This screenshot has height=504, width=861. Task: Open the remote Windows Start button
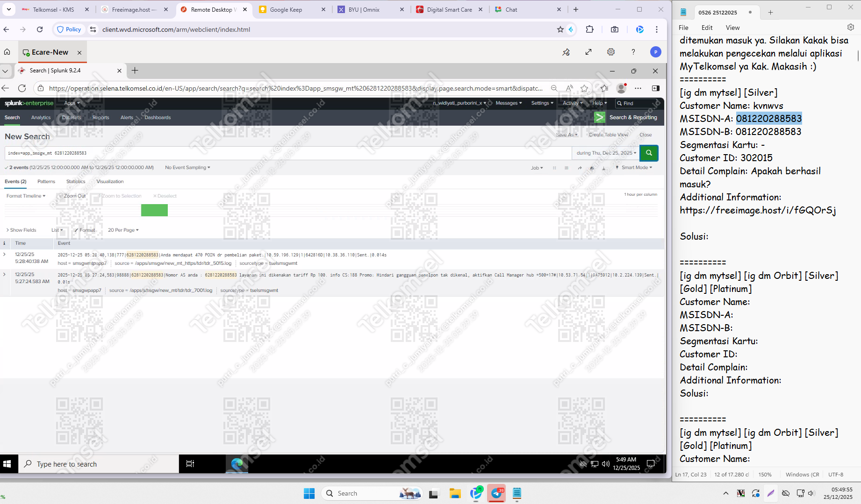pos(7,464)
